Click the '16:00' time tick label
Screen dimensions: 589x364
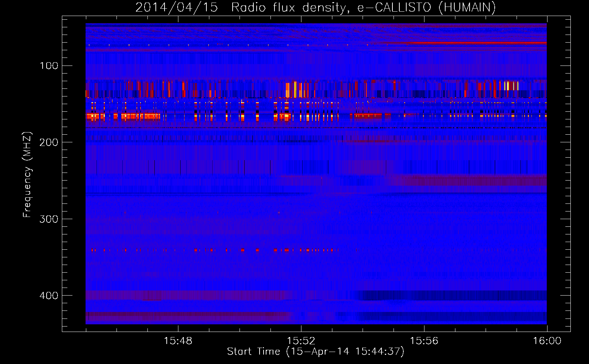point(547,341)
